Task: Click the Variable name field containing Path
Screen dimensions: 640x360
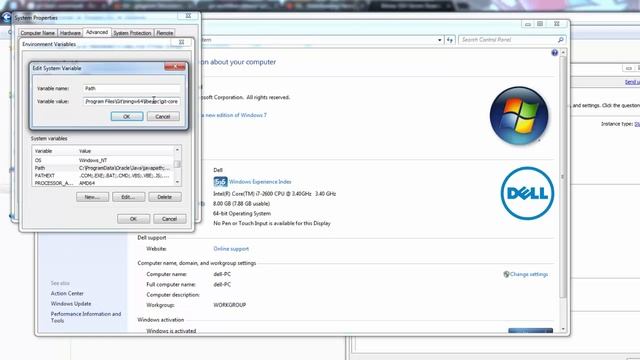Action: point(131,88)
